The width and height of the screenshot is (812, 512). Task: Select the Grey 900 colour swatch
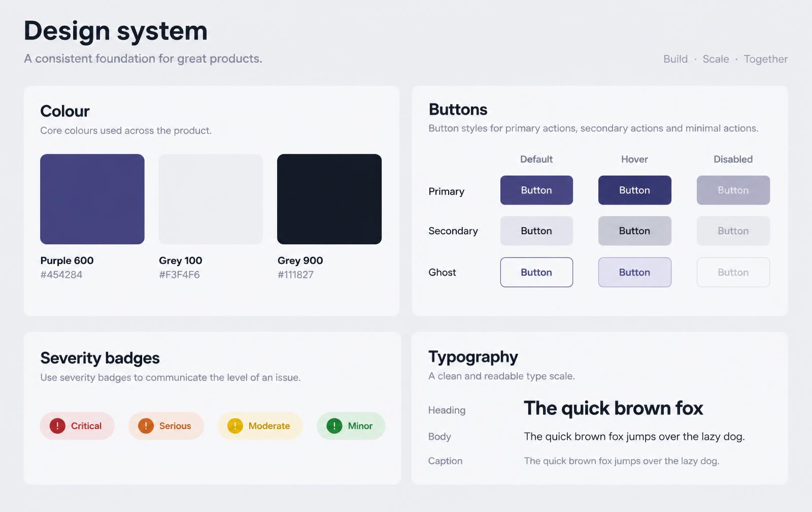tap(329, 199)
